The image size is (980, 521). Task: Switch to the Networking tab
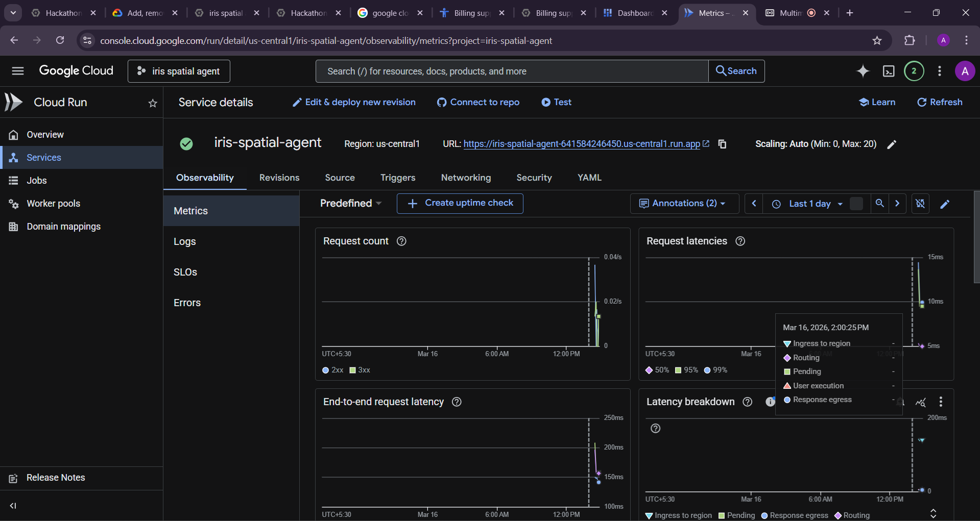(x=466, y=178)
